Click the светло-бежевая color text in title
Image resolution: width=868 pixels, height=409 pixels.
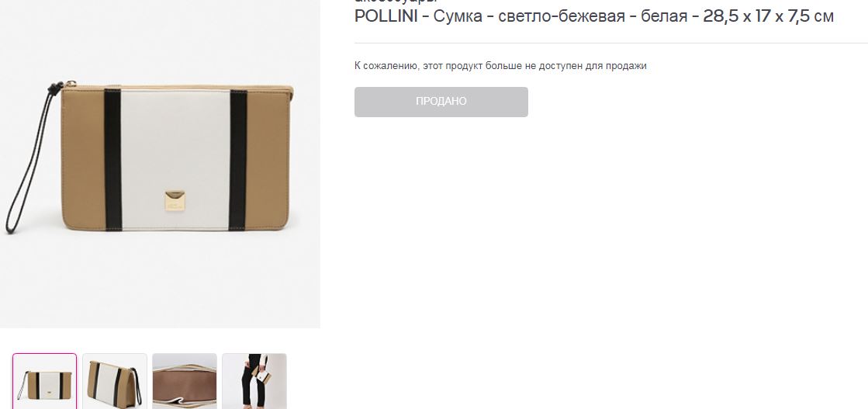[562, 16]
